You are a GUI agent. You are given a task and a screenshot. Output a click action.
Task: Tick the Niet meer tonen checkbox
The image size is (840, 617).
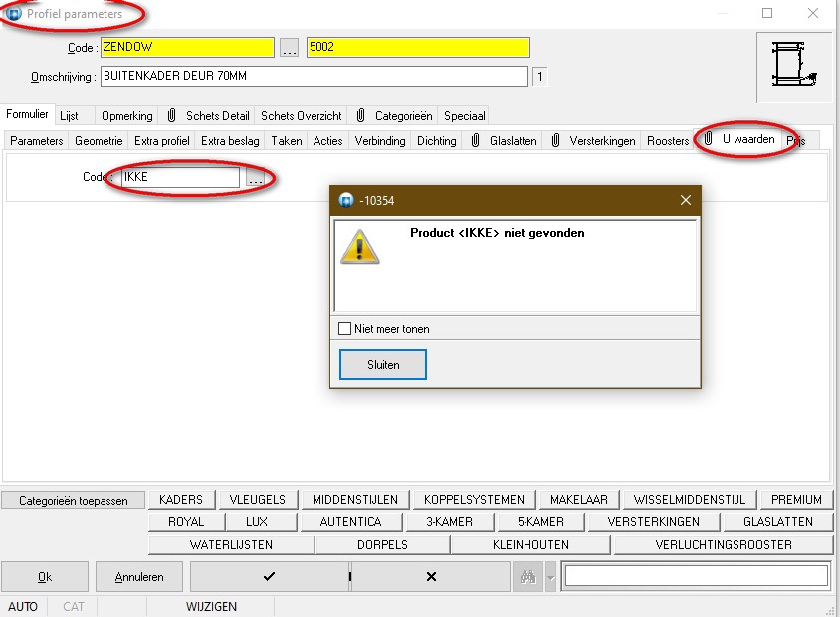[344, 328]
